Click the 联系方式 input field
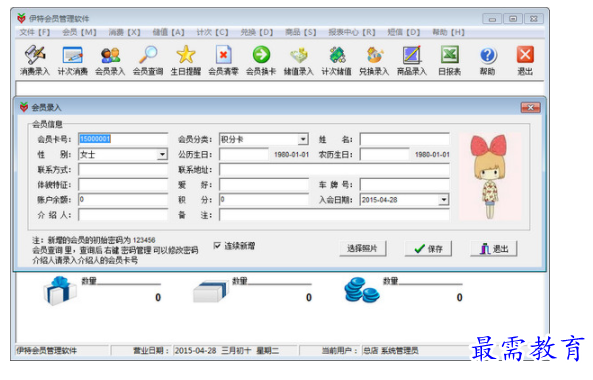 (x=123, y=169)
